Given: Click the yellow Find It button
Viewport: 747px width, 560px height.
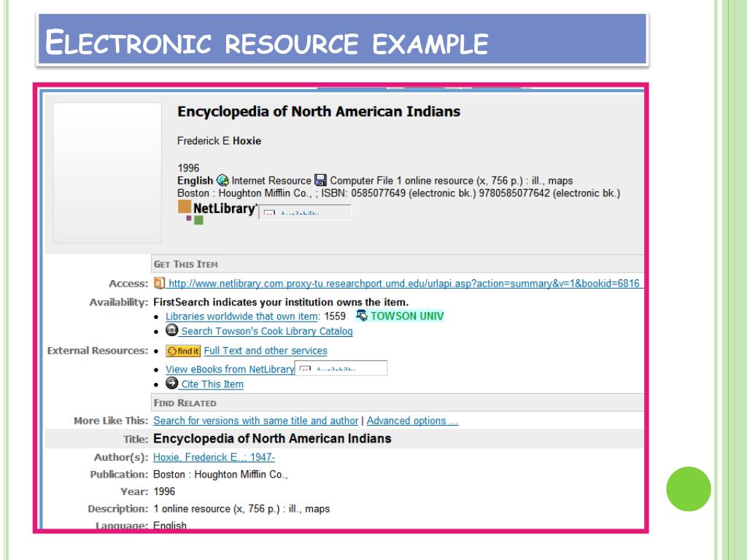Looking at the screenshot, I should pyautogui.click(x=183, y=351).
